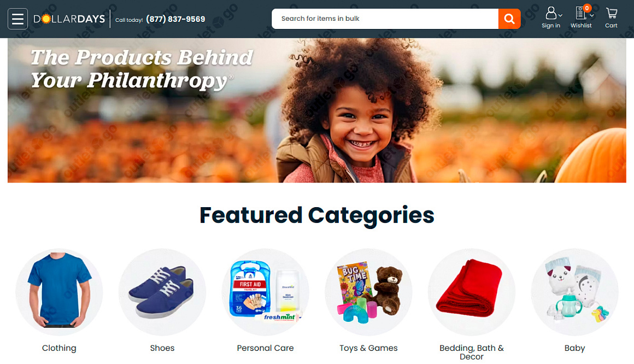Open the hamburger navigation menu
Screen dimensions: 634x364
click(x=18, y=19)
